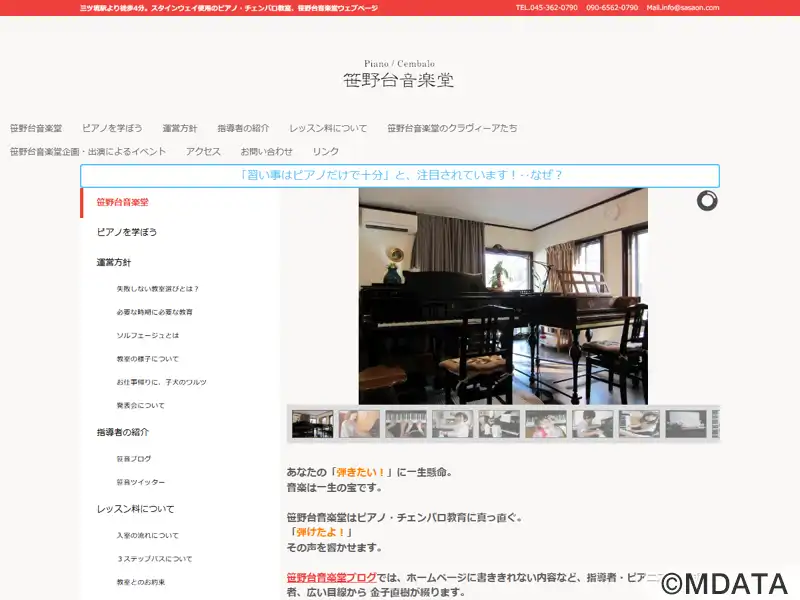Select 笹野台音楽堂 in the sidebar
This screenshot has height=600, width=800.
122,202
